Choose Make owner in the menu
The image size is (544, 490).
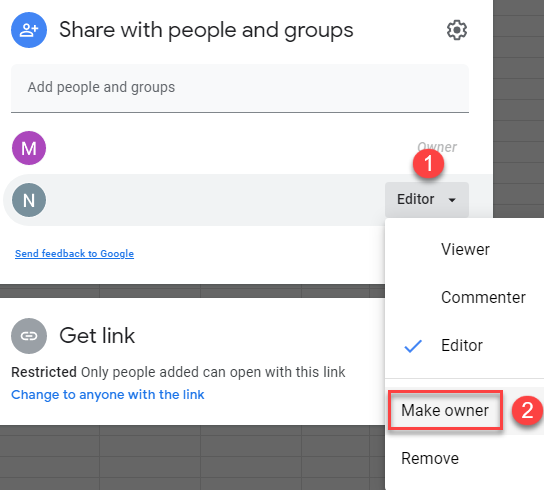click(x=445, y=410)
